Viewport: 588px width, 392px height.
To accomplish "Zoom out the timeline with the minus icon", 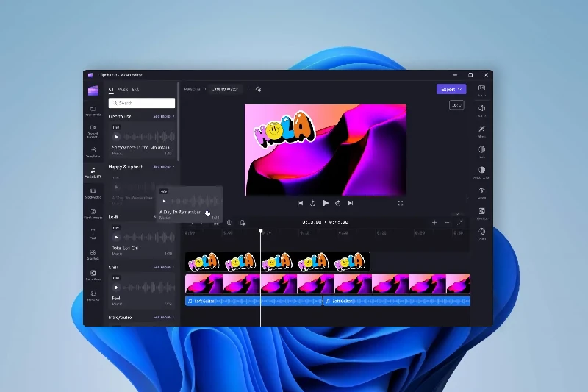I will pyautogui.click(x=447, y=222).
